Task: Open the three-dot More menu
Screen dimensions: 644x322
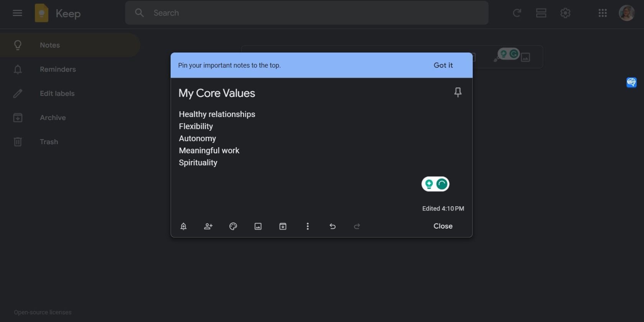Action: 307,227
